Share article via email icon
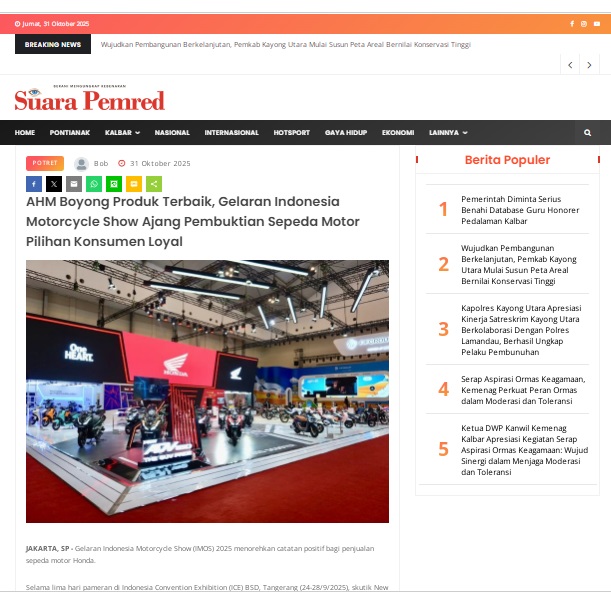The image size is (611, 594). (74, 184)
